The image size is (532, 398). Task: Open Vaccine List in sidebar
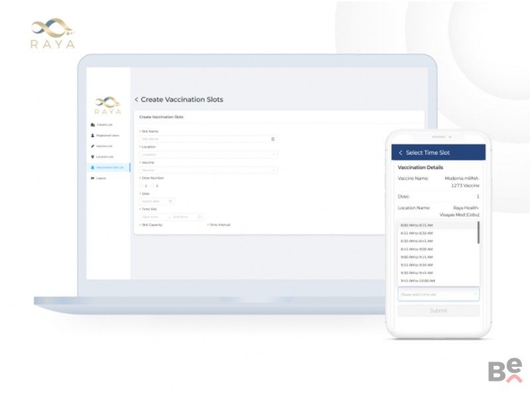tap(101, 146)
